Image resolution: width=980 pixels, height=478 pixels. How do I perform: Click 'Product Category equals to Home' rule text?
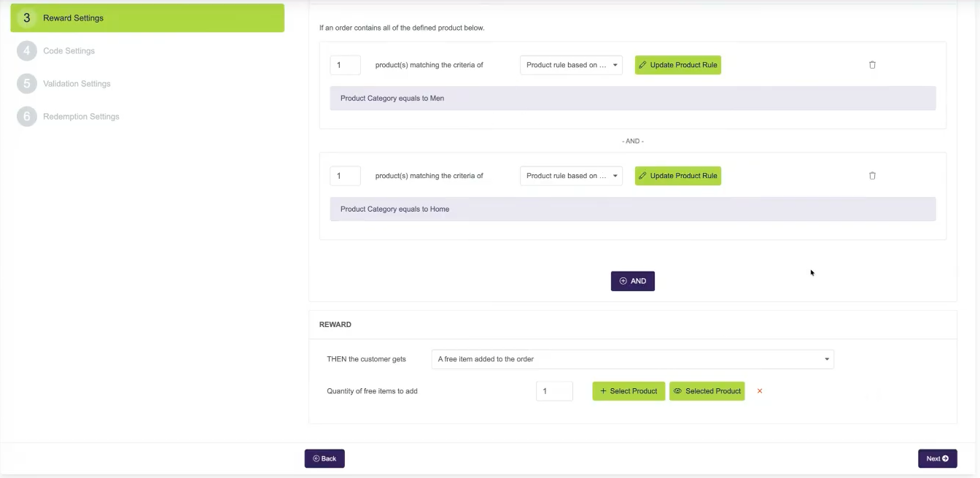(x=394, y=209)
